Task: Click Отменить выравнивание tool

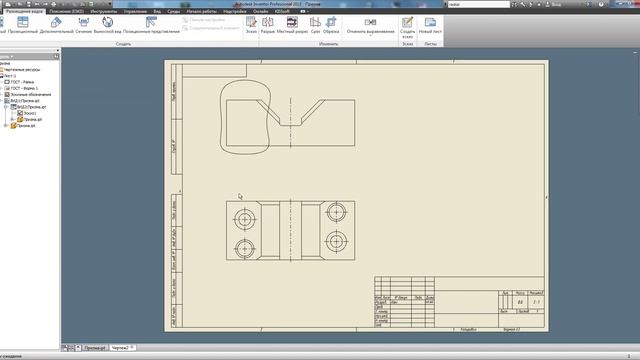Action: click(371, 24)
